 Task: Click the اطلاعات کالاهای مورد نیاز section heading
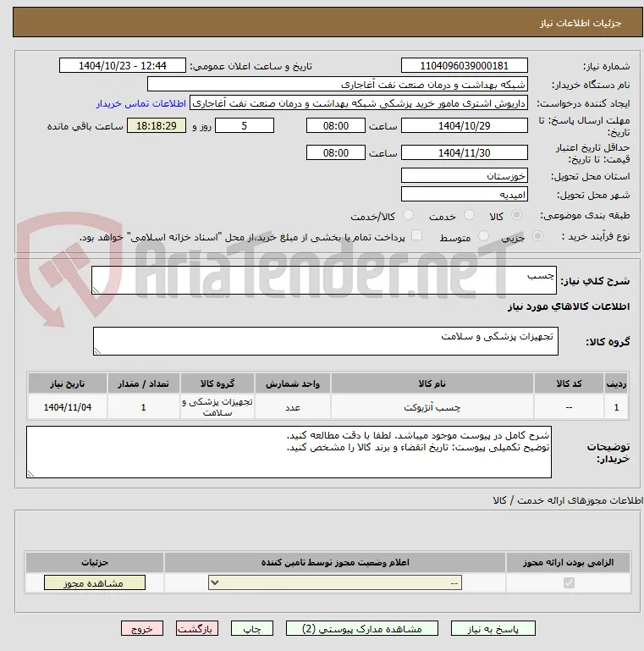pyautogui.click(x=569, y=306)
